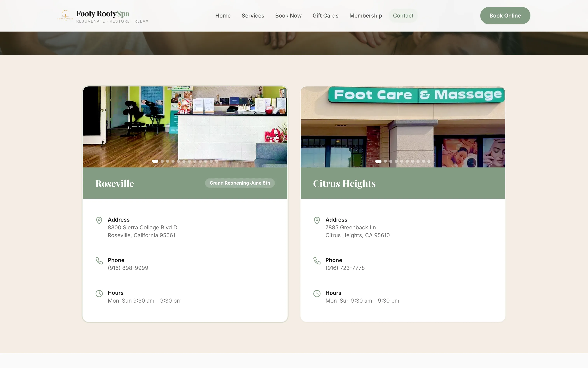Click 8300 Sierra College Blvd D address

pyautogui.click(x=142, y=227)
